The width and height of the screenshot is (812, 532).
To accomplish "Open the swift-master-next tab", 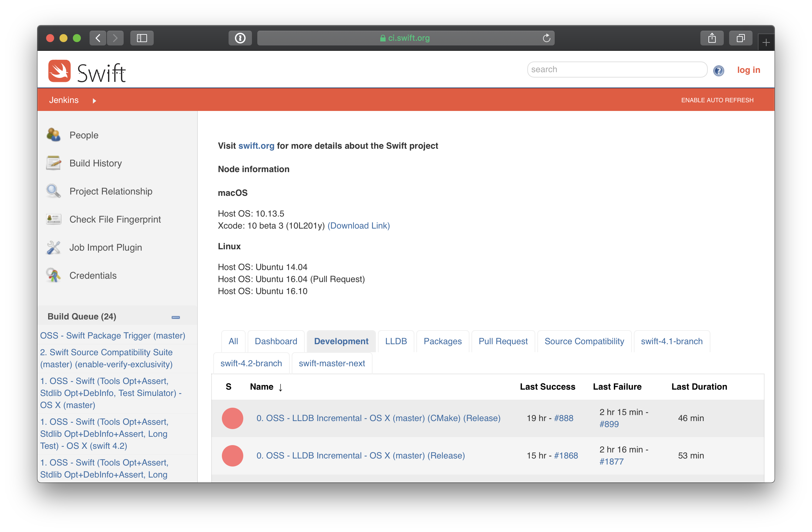I will 331,364.
